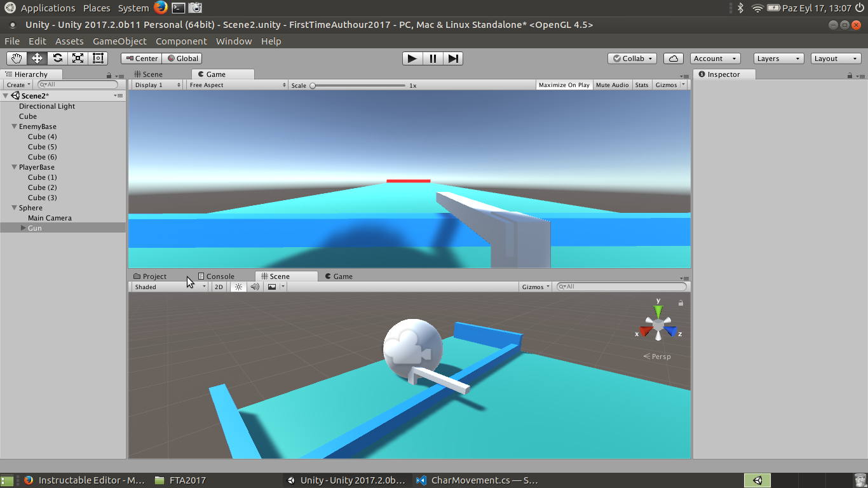The height and width of the screenshot is (488, 868).
Task: Select Directional Light in Hierarchy
Action: click(x=47, y=106)
